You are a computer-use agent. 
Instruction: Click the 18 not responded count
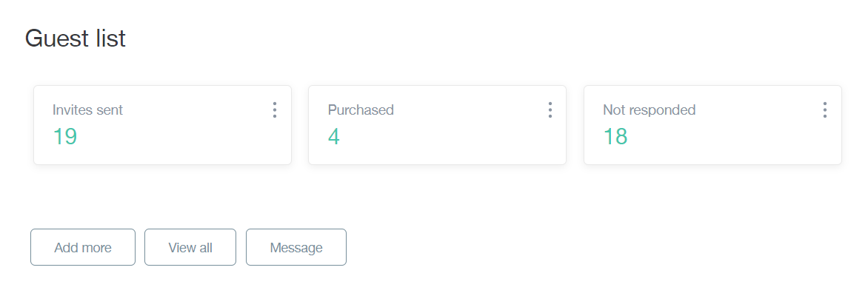pyautogui.click(x=615, y=137)
